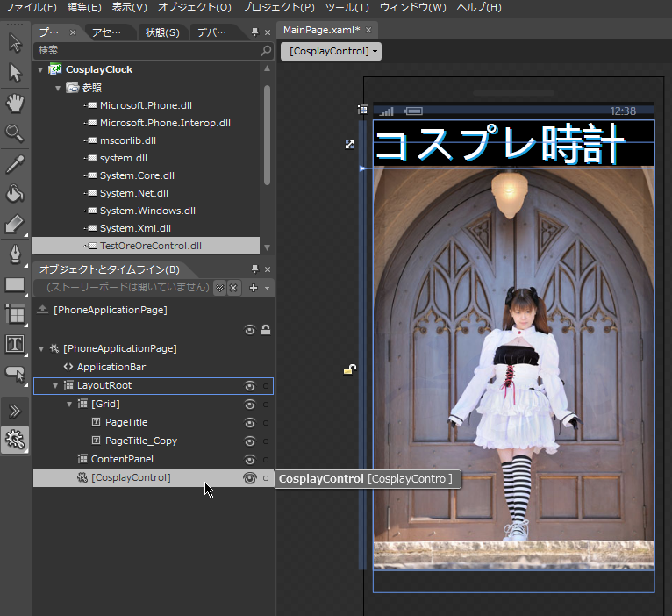Image resolution: width=672 pixels, height=616 pixels.
Task: Add a new storyboard with plus button
Action: point(254,288)
